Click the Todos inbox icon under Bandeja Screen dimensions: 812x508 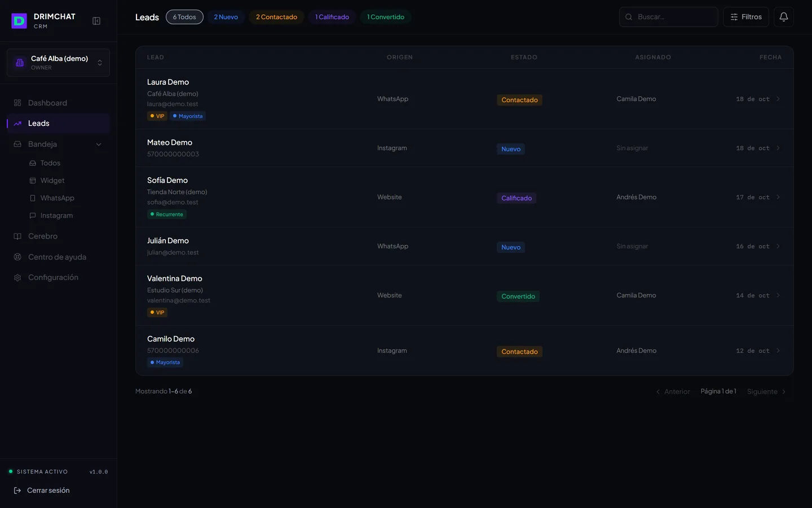point(33,163)
